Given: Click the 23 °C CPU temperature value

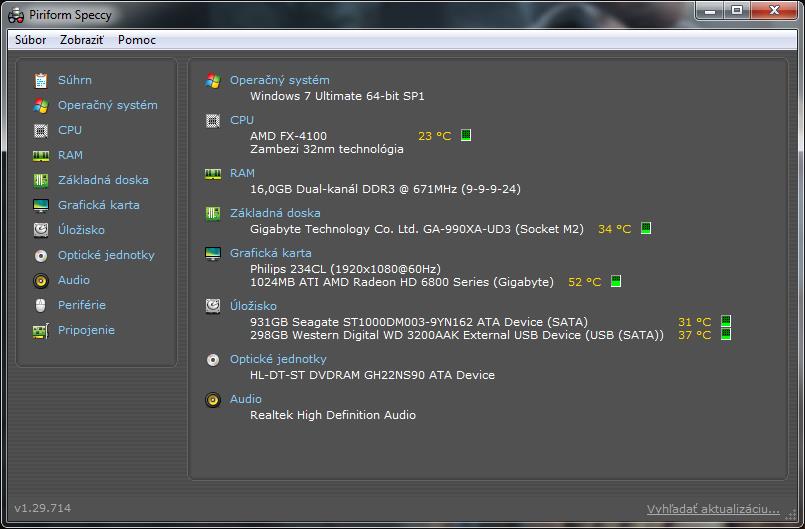Looking at the screenshot, I should 435,136.
